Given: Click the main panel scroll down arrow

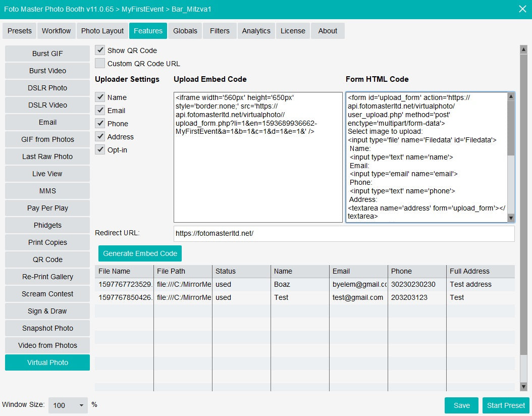Looking at the screenshot, I should click(523, 387).
